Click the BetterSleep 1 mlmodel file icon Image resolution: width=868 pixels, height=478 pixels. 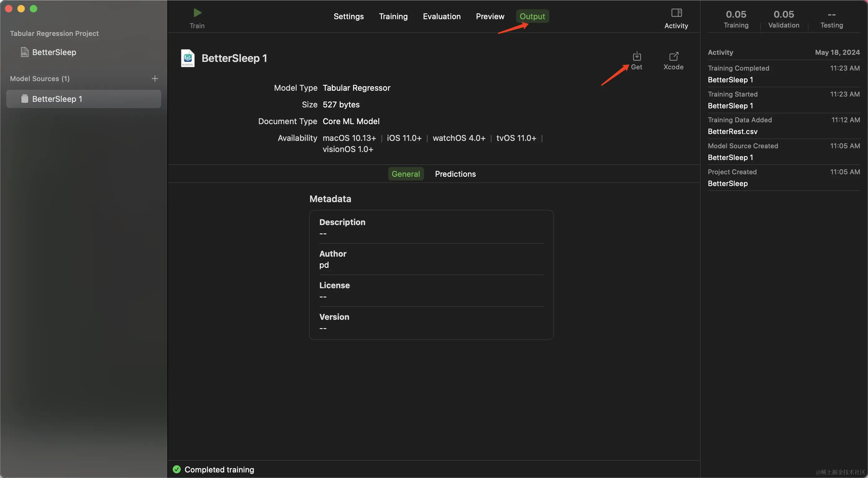point(188,58)
